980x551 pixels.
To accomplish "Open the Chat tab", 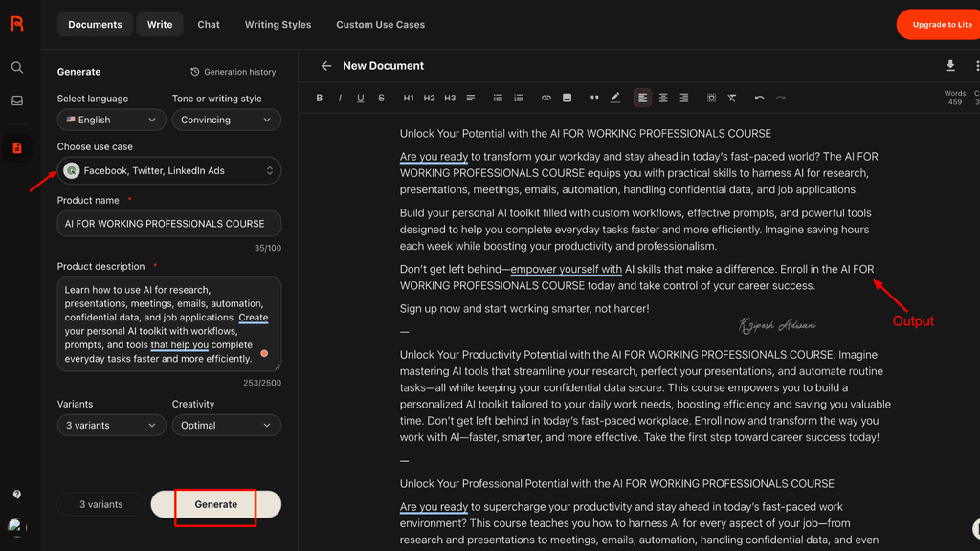I will point(208,24).
